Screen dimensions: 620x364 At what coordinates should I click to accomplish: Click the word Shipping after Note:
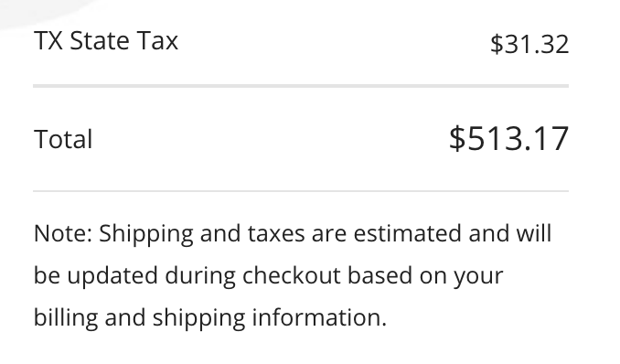point(146,234)
